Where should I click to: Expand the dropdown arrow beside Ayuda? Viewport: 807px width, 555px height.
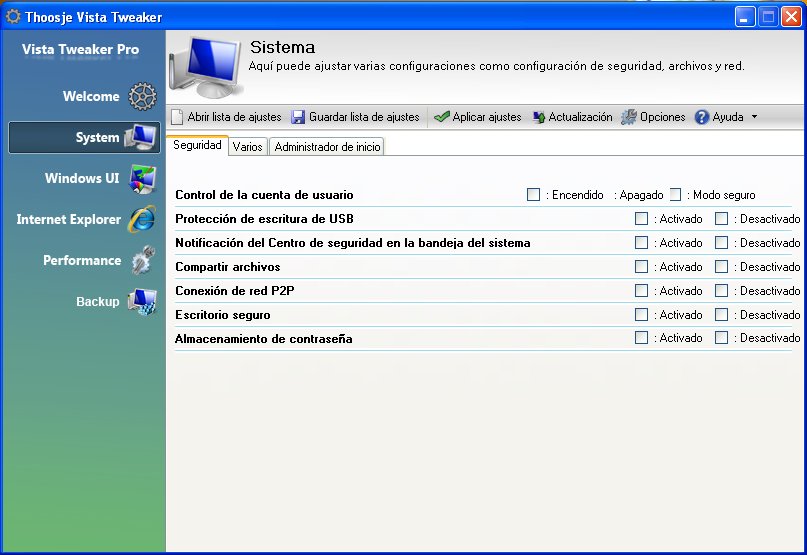click(755, 117)
